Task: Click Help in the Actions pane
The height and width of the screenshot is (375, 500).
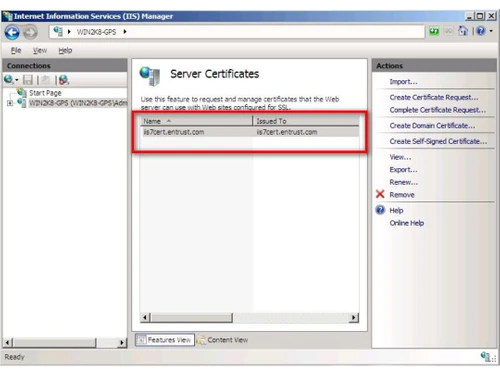Action: click(x=396, y=211)
